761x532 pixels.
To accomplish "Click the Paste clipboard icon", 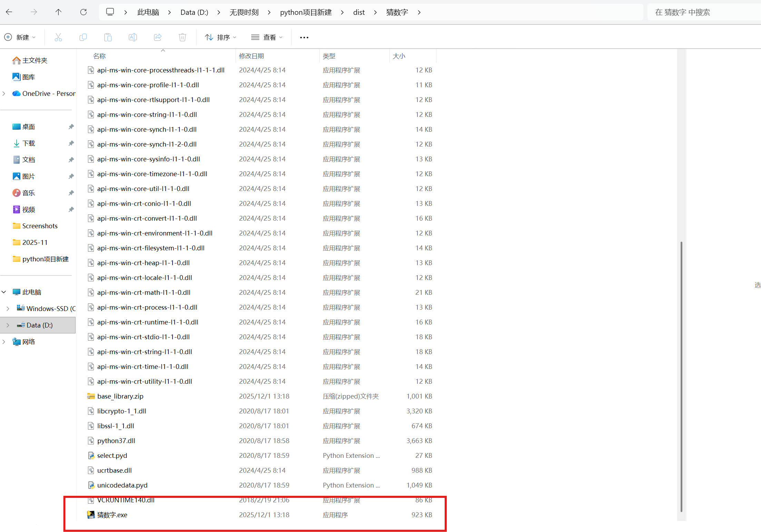I will (108, 37).
